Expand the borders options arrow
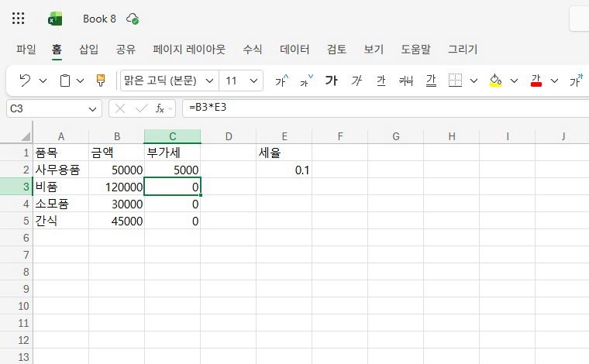Image resolution: width=589 pixels, height=364 pixels. point(474,81)
